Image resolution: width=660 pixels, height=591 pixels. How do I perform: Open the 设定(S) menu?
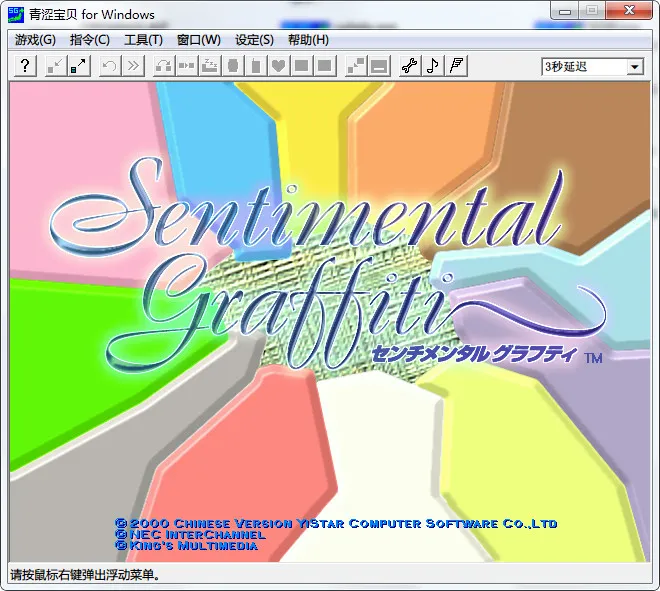coord(254,40)
